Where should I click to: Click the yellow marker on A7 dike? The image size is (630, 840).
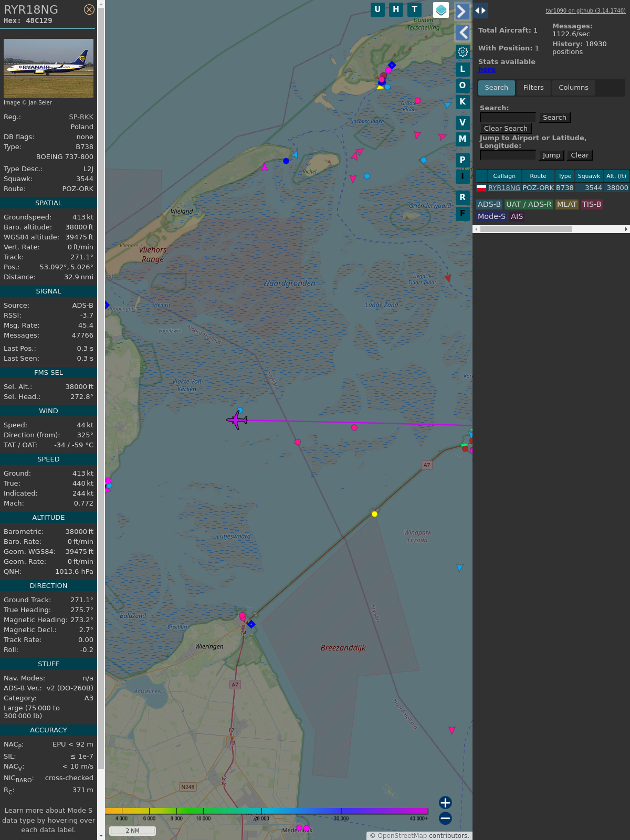click(374, 514)
